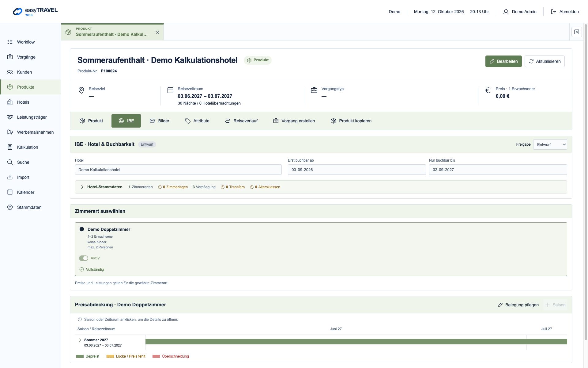Viewport: 588px width, 368px height.
Task: Close the Sommeraufenthalt product tab
Action: [157, 33]
